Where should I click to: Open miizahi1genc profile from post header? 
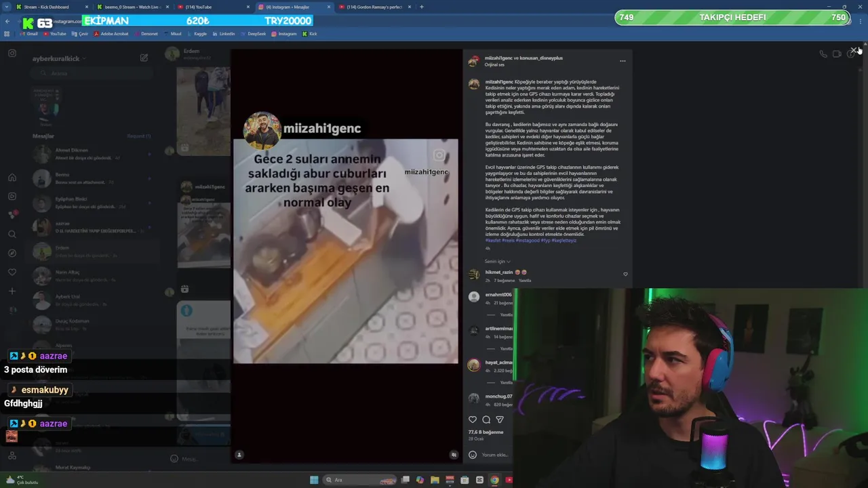tap(499, 58)
